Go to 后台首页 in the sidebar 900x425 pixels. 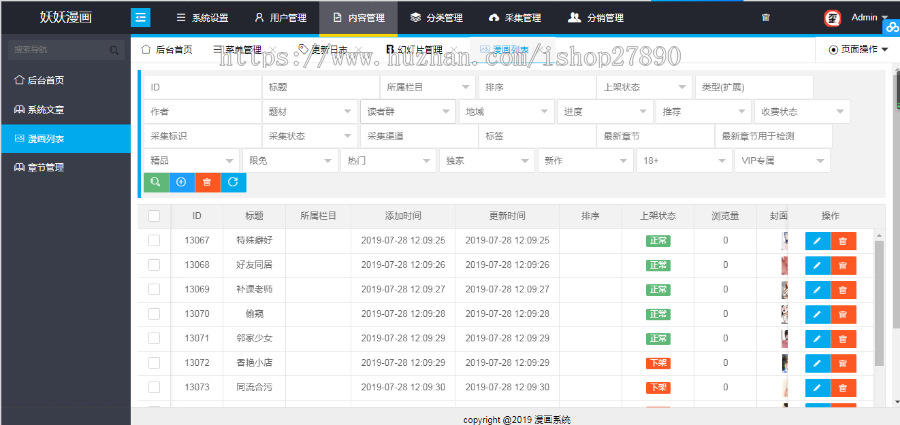(65, 80)
